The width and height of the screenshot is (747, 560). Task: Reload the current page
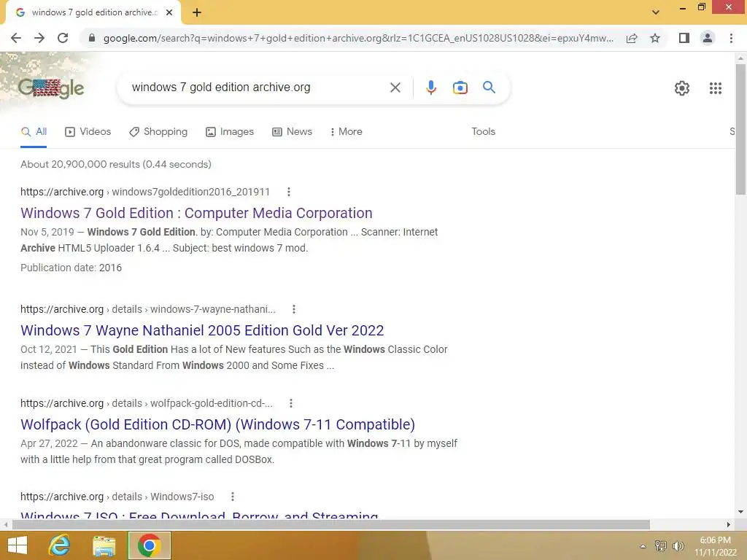pos(63,38)
